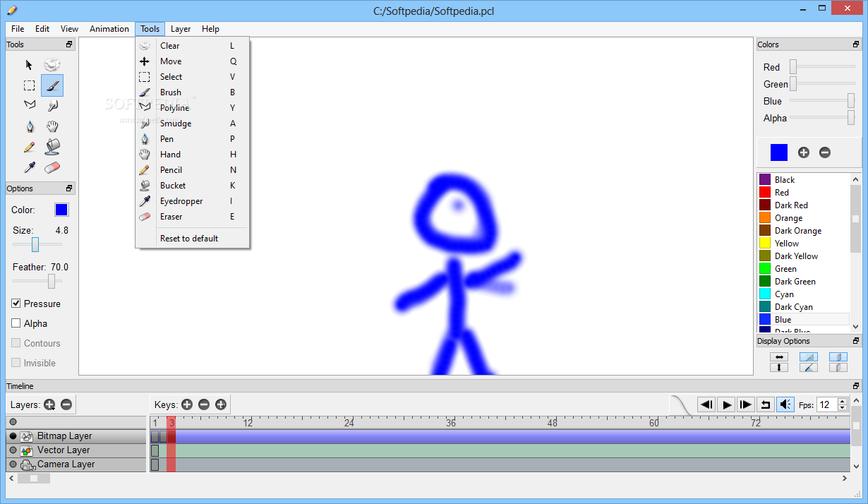868x504 pixels.
Task: Open the File menu
Action: tap(18, 29)
